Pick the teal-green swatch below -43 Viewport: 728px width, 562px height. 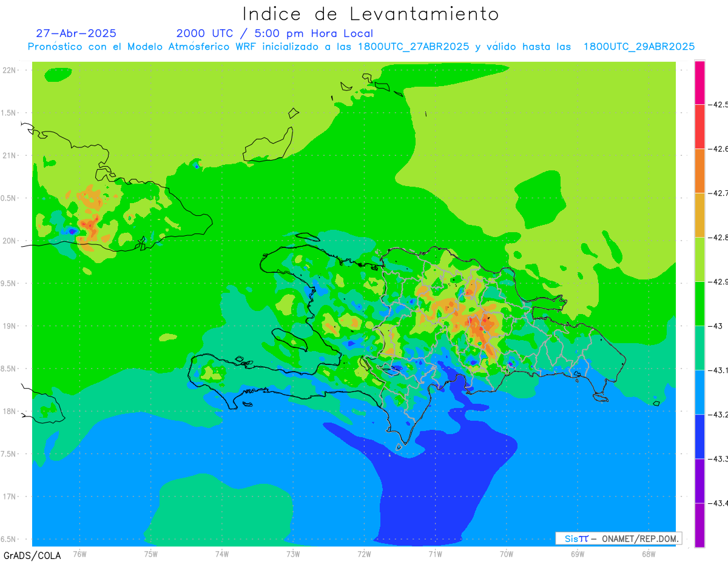point(699,348)
